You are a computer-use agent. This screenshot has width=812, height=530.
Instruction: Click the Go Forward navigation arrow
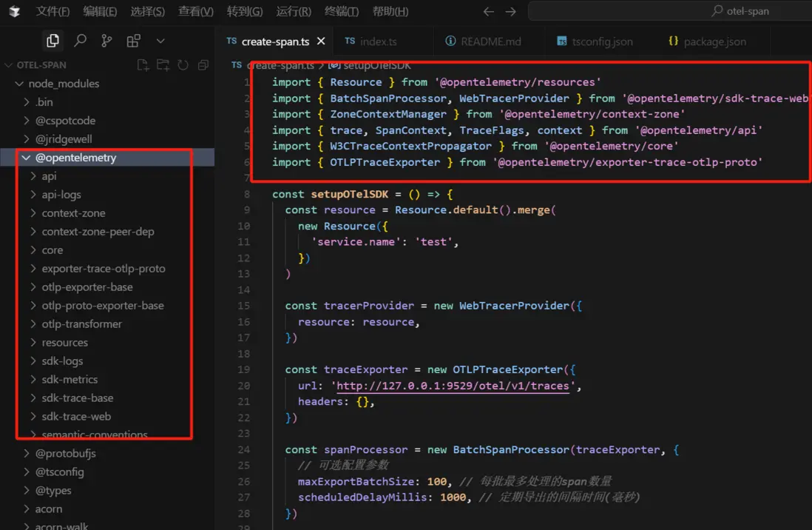coord(510,12)
